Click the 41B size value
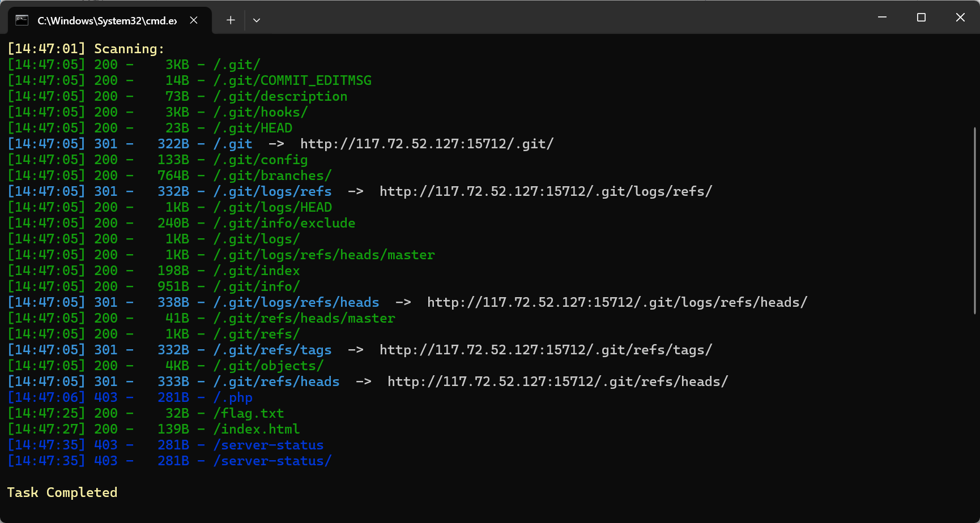 [177, 318]
